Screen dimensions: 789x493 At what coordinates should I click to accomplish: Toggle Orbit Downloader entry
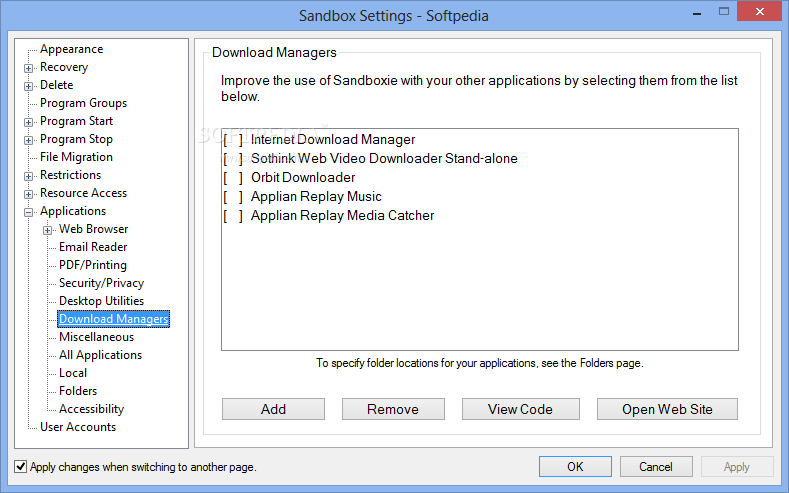233,178
